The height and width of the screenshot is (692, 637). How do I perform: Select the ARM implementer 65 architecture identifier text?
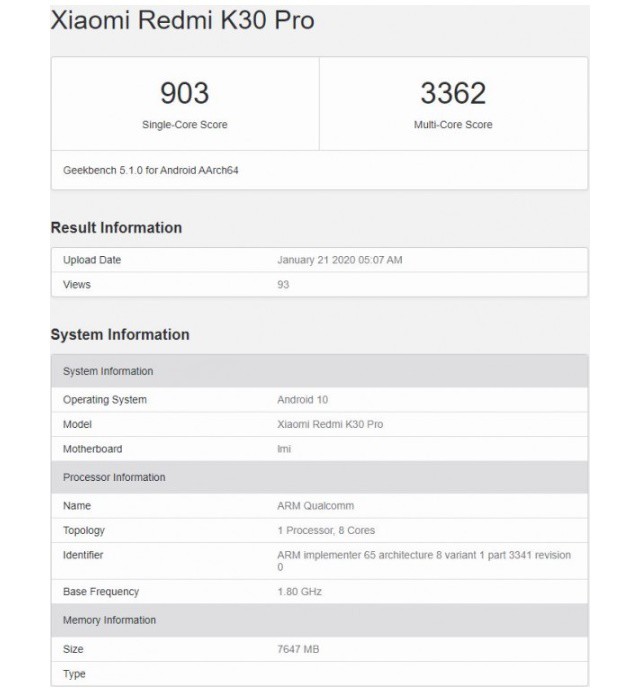(x=424, y=561)
